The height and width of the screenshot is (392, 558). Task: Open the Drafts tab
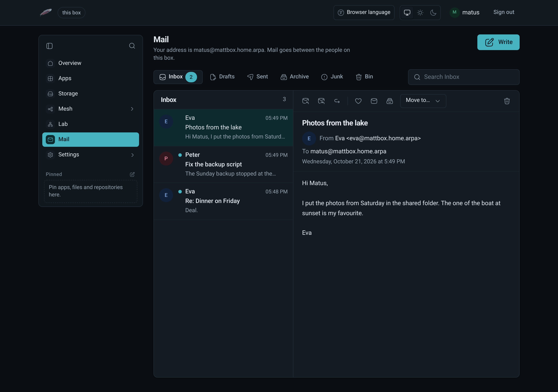[222, 77]
